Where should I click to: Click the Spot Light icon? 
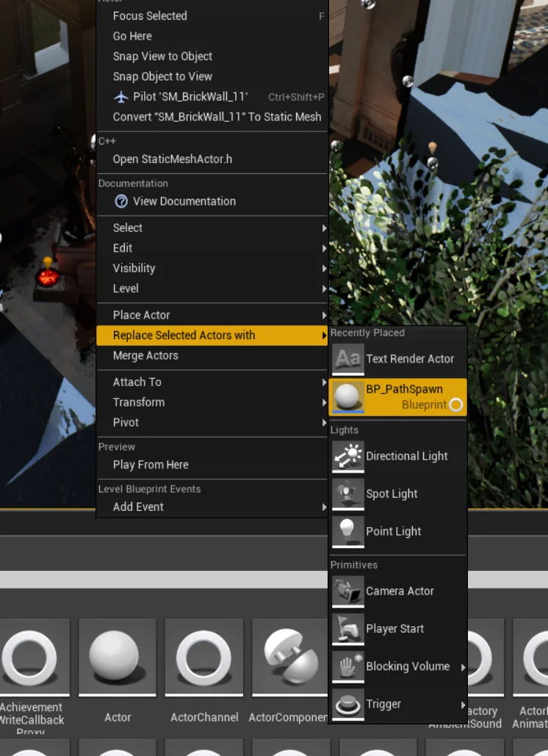pyautogui.click(x=347, y=494)
